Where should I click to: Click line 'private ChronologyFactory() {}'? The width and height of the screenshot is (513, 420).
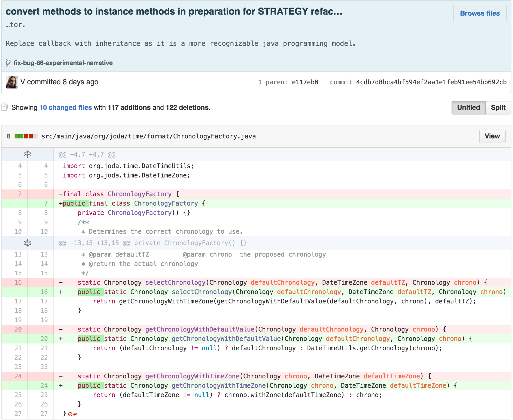(134, 213)
